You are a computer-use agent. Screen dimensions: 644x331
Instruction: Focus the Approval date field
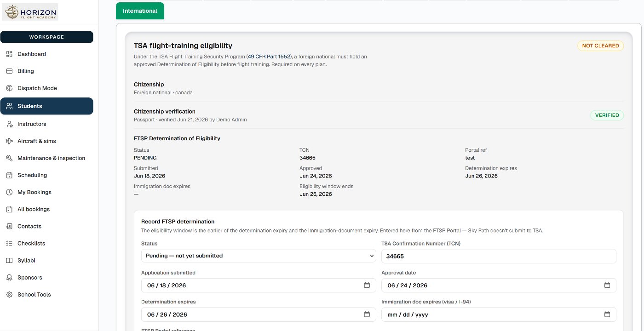click(499, 285)
